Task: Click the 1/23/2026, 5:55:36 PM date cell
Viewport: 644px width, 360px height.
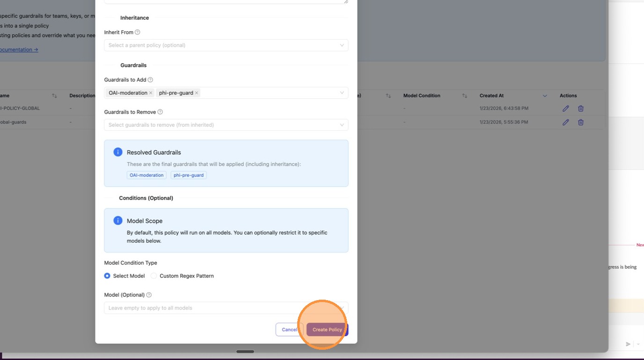Action: [x=504, y=122]
